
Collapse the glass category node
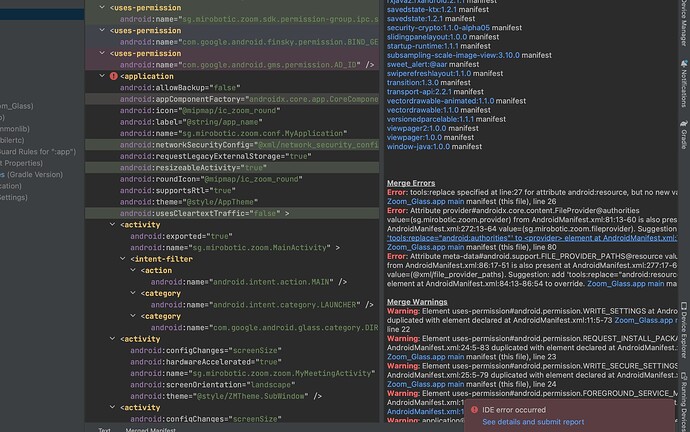pyautogui.click(x=133, y=316)
